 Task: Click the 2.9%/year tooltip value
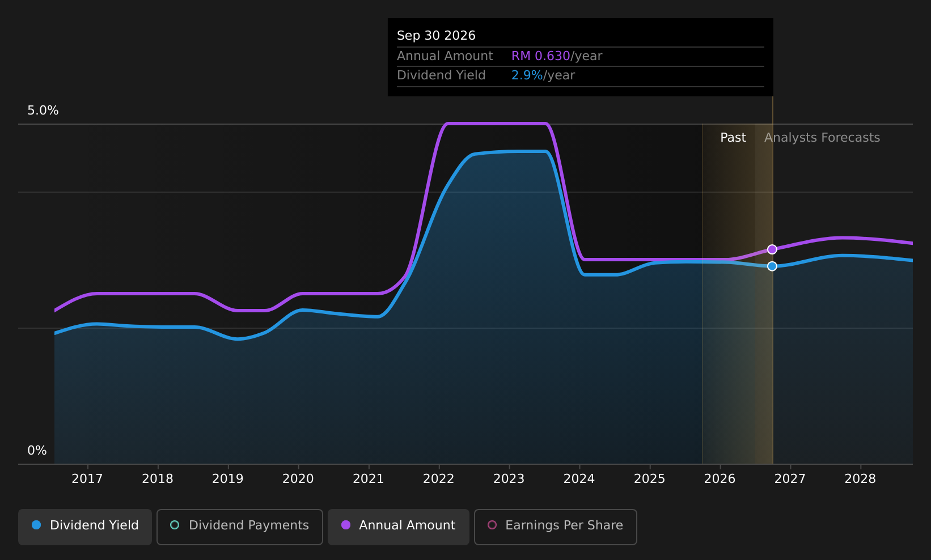(543, 75)
